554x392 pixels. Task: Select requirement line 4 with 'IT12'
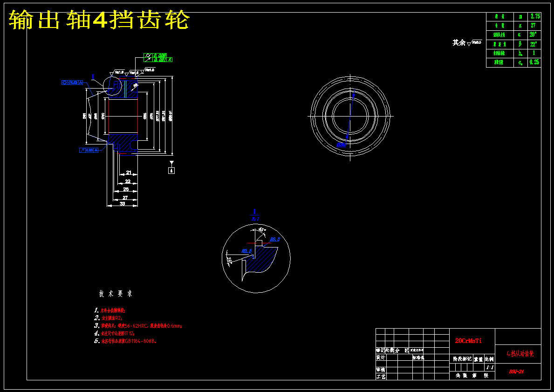click(x=114, y=333)
